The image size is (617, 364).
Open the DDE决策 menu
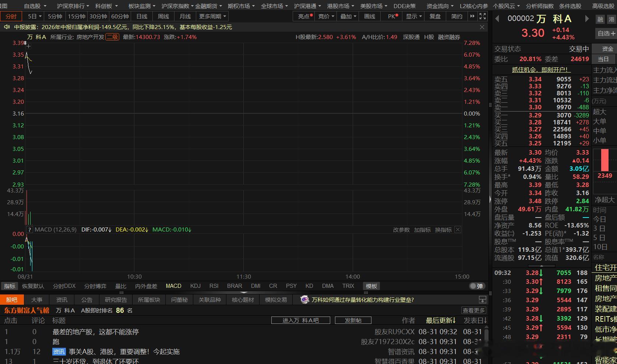tap(404, 6)
